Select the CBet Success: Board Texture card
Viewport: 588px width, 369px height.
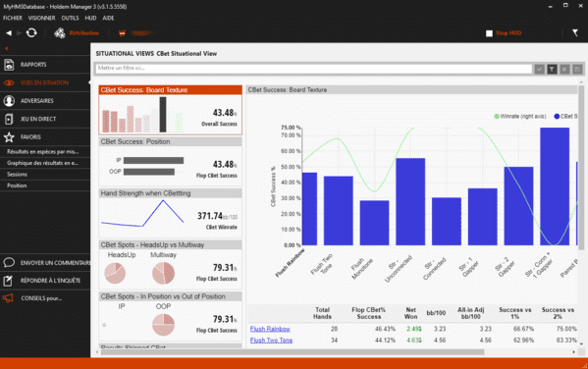click(x=170, y=110)
